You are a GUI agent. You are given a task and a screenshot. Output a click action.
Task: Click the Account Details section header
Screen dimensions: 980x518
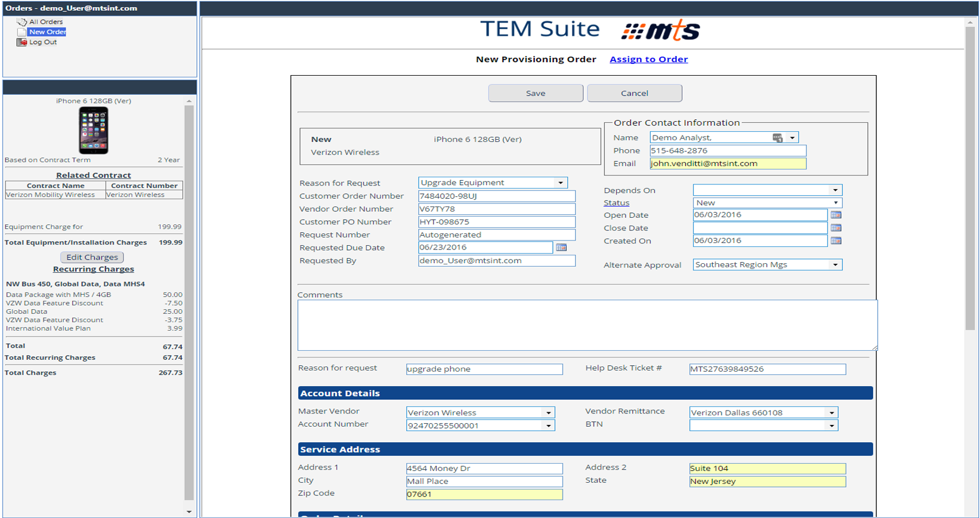(x=585, y=393)
